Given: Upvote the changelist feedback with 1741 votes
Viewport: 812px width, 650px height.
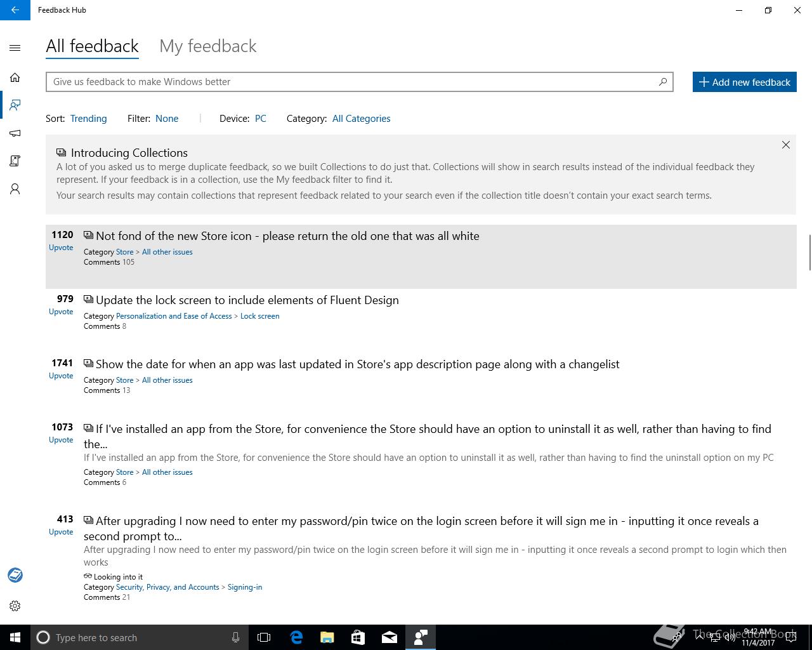Looking at the screenshot, I should pyautogui.click(x=61, y=376).
